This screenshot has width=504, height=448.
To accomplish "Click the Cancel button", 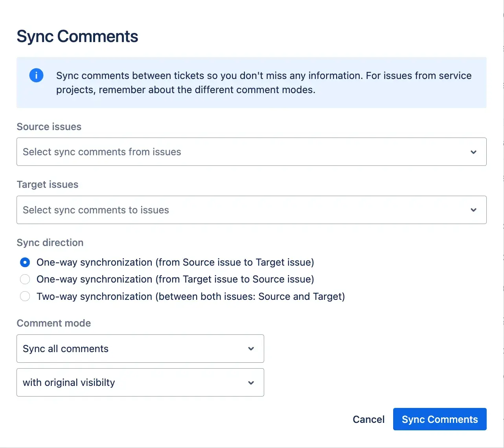I will 368,419.
